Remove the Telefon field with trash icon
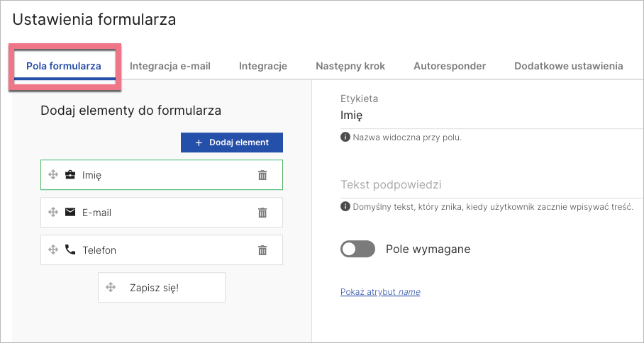 point(262,250)
